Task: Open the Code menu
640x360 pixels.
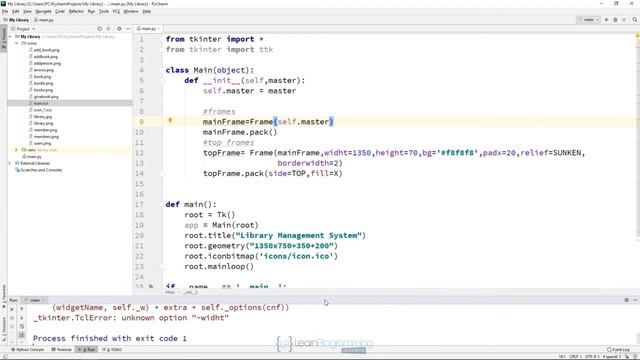Action: [60, 11]
